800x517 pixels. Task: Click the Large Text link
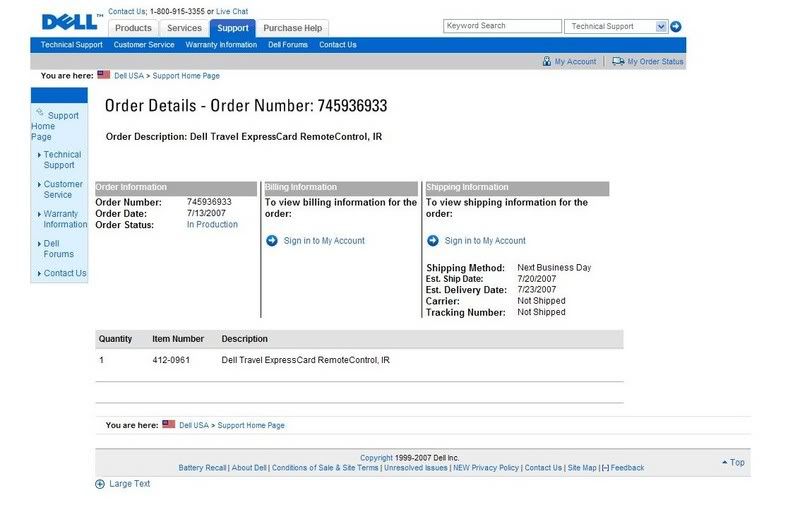point(130,484)
